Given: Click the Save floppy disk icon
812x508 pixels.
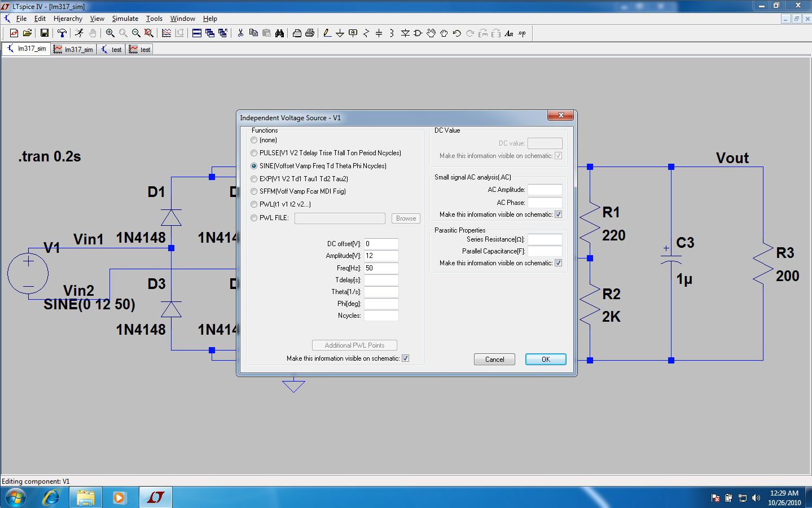Looking at the screenshot, I should (44, 33).
